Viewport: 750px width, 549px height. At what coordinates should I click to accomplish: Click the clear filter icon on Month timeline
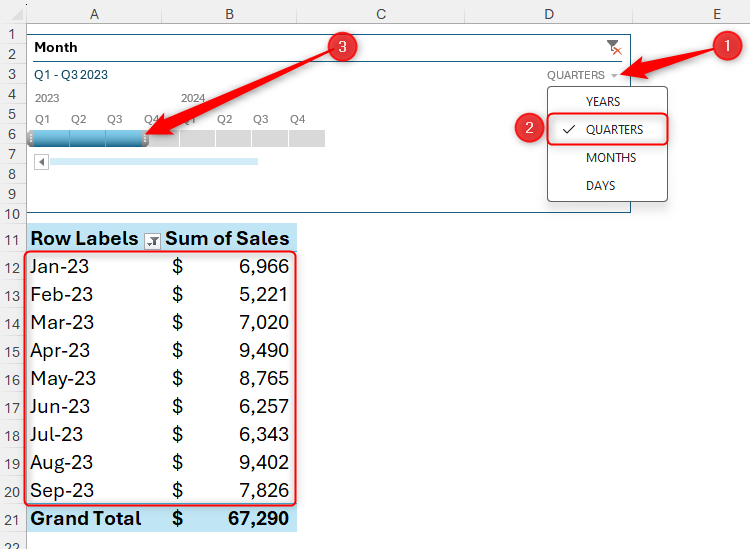point(614,48)
